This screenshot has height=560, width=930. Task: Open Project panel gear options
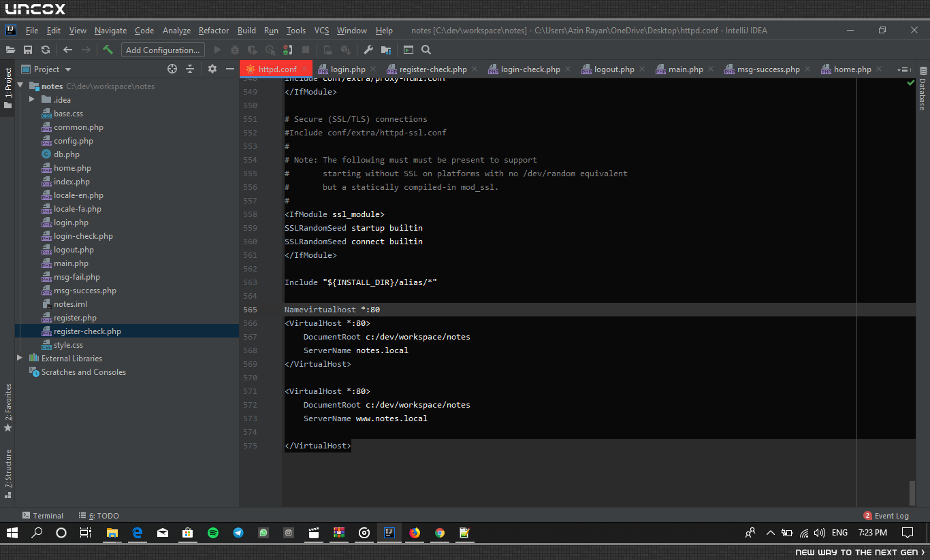coord(212,69)
